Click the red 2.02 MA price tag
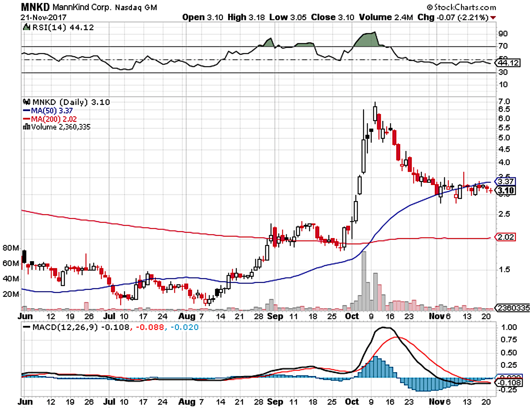Screen dimensions: 532x410 pyautogui.click(x=505, y=237)
